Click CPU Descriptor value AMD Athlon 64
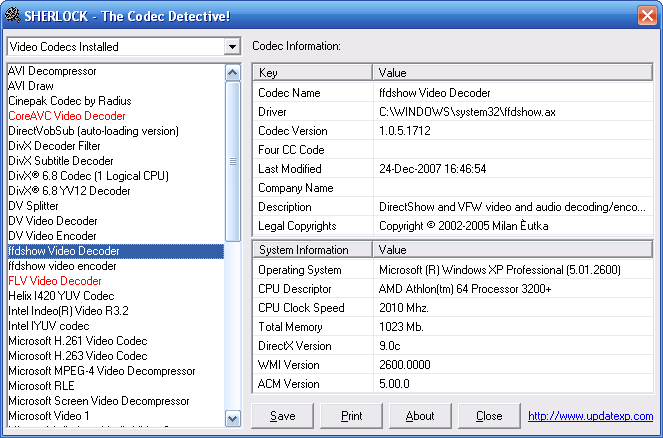The width and height of the screenshot is (663, 438). click(x=465, y=289)
